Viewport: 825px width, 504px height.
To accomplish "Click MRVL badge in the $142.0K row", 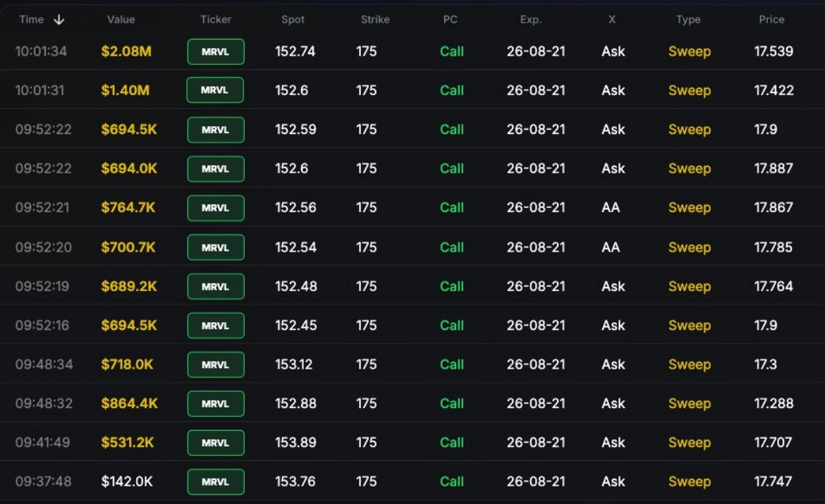I will [216, 482].
